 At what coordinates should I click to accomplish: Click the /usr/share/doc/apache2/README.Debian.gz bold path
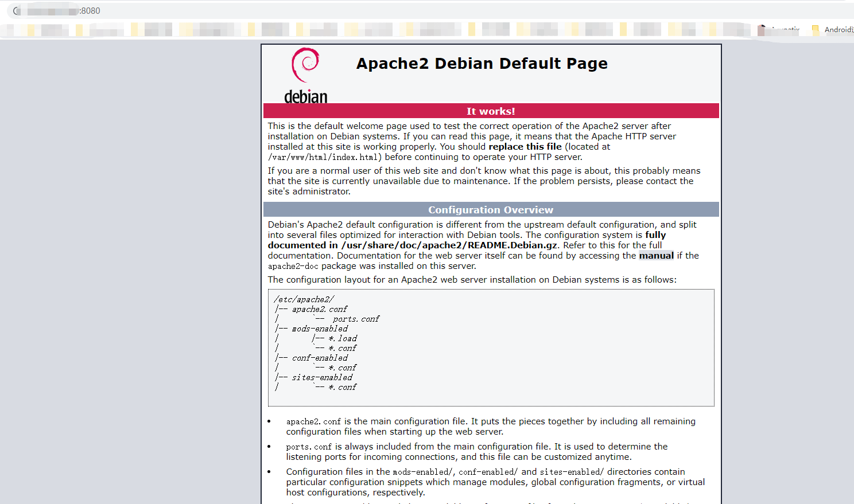coord(449,245)
